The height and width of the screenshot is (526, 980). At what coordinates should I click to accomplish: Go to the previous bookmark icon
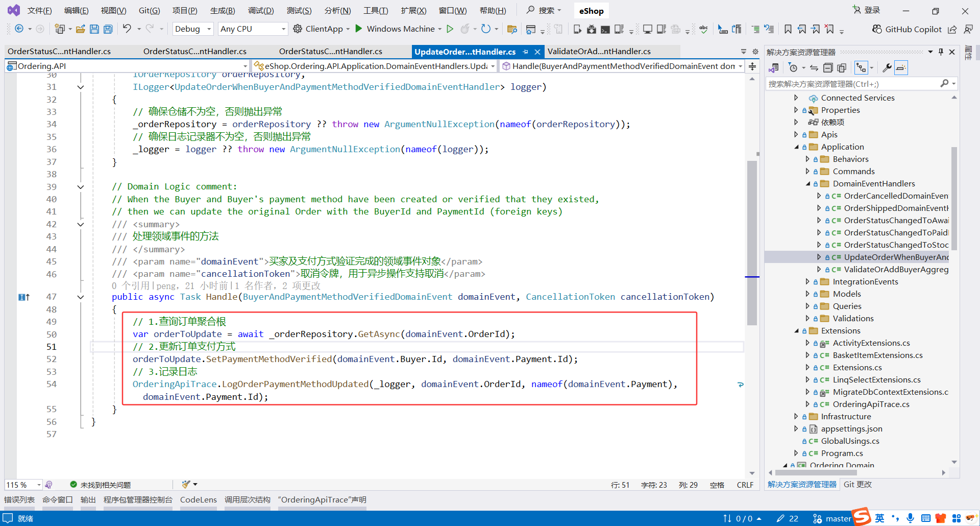pos(802,29)
